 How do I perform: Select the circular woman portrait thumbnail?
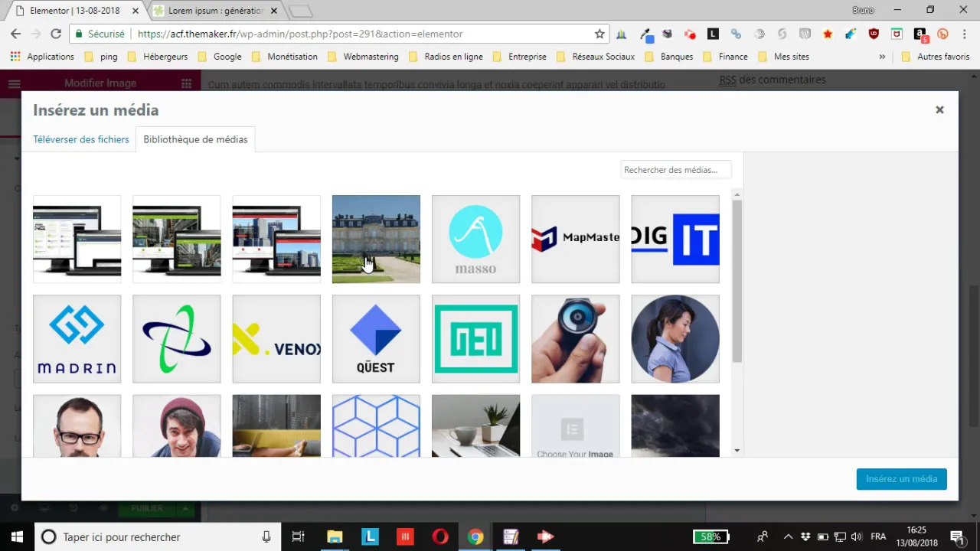tap(675, 339)
